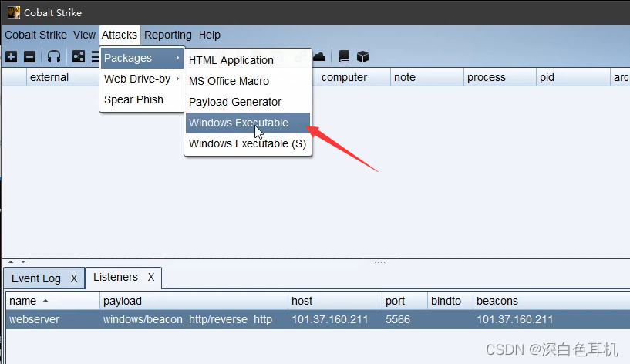This screenshot has height=364, width=630.
Task: Collapse panel with split pane up arrow
Action: (x=11, y=262)
